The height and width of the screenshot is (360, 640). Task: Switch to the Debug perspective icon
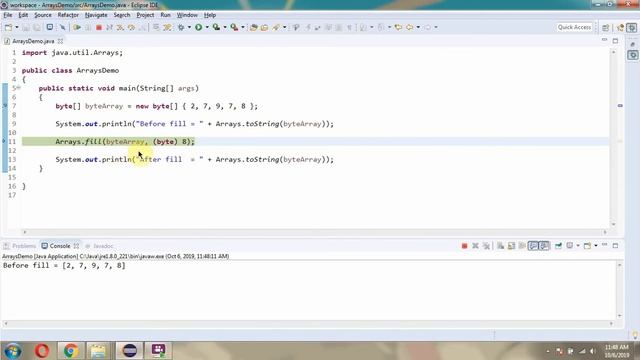[x=632, y=27]
